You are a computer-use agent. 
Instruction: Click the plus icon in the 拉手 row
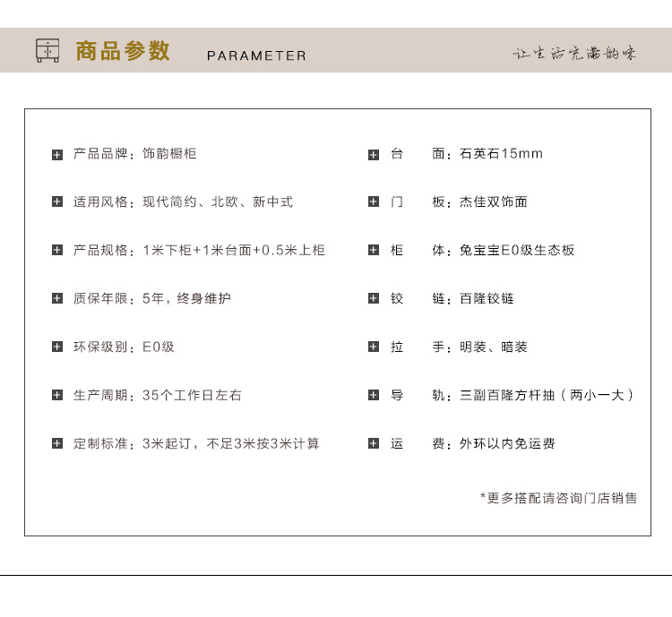tap(374, 347)
